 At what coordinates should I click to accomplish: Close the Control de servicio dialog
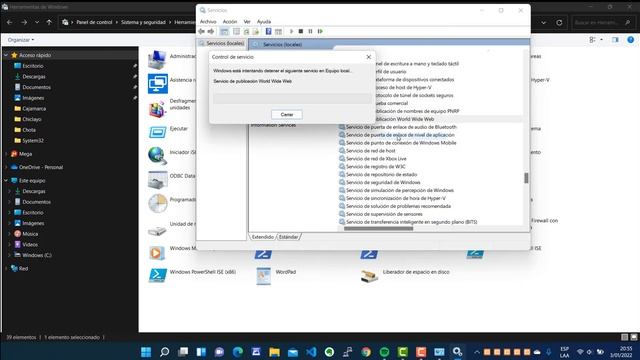[369, 57]
